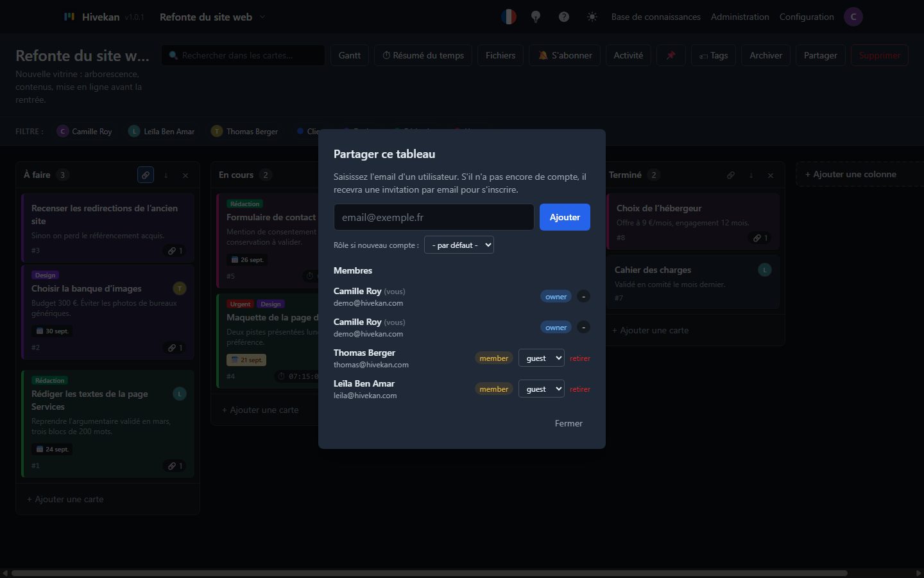Click the X icon in Terminé column
Screen dimensions: 924x578
coord(771,175)
